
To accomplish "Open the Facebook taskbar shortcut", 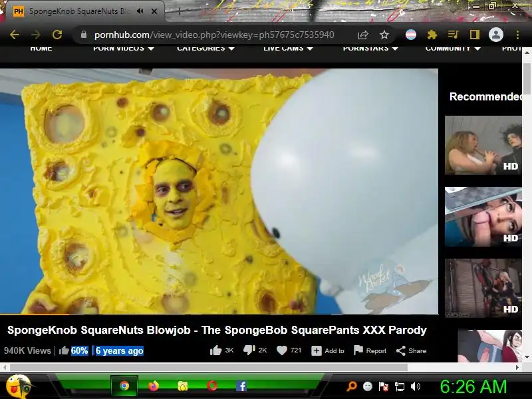I will pyautogui.click(x=241, y=386).
